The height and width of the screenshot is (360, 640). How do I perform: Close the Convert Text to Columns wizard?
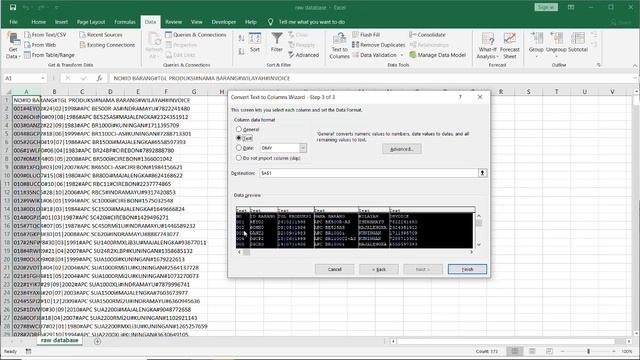pyautogui.click(x=480, y=97)
